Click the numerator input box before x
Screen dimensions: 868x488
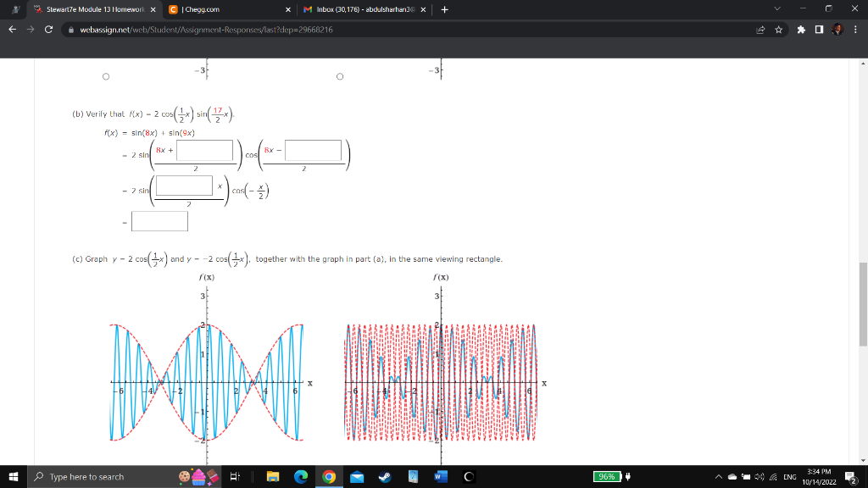click(x=184, y=186)
